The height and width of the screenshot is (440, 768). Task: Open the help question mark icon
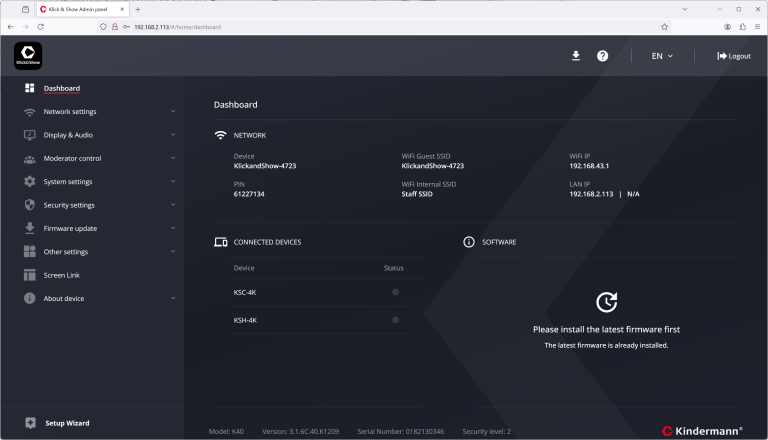(x=603, y=56)
